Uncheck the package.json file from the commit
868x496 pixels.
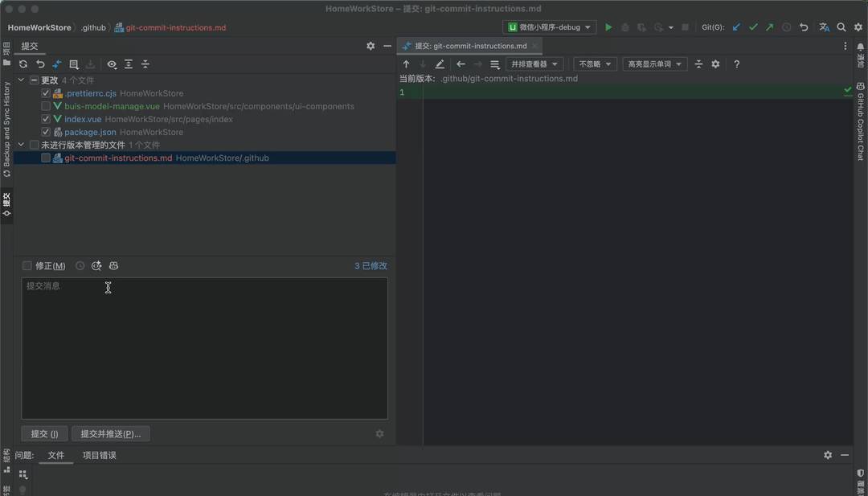[x=46, y=131]
